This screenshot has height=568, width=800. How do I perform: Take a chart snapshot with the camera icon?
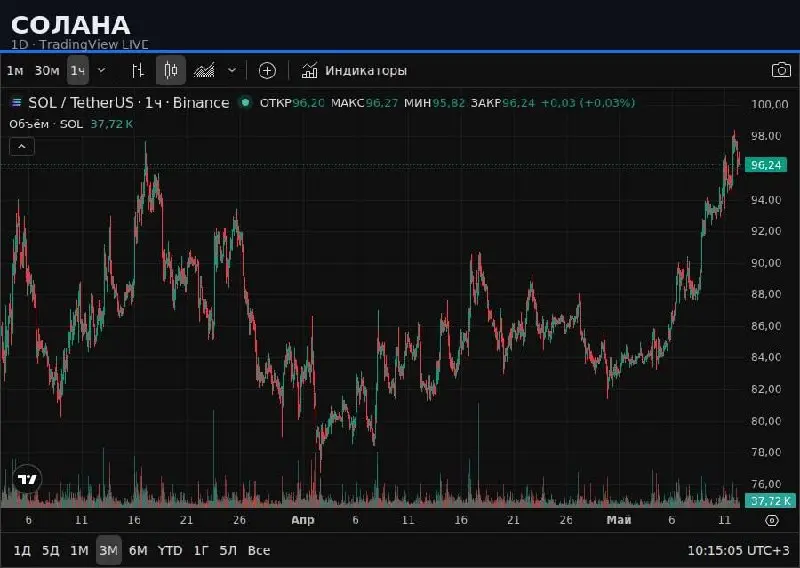(781, 70)
